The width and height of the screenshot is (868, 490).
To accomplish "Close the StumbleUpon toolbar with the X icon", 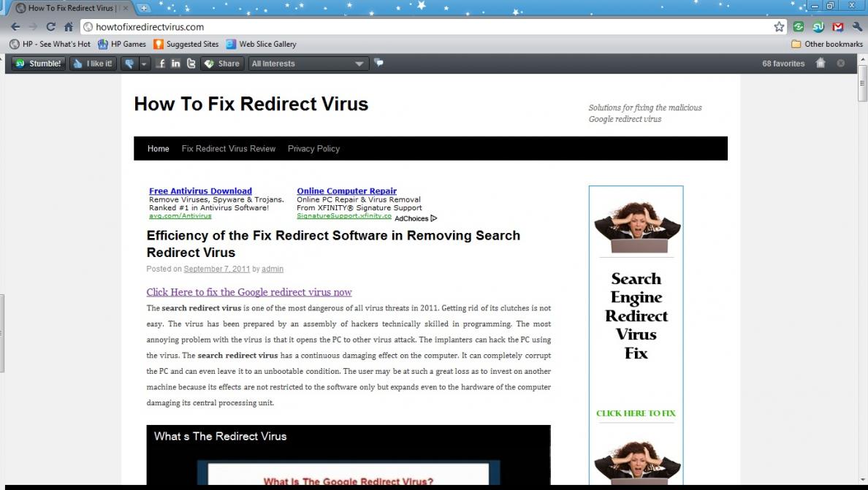I will [x=841, y=63].
